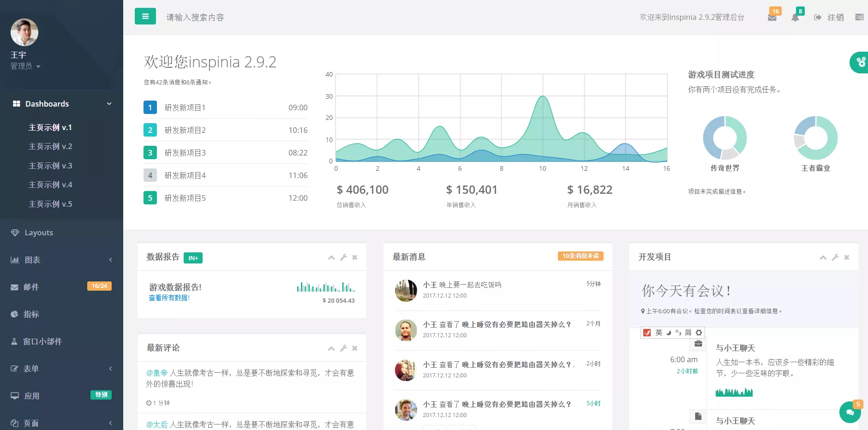Viewport: 868px width, 430px height.
Task: Click the document timeline icon
Action: click(698, 416)
